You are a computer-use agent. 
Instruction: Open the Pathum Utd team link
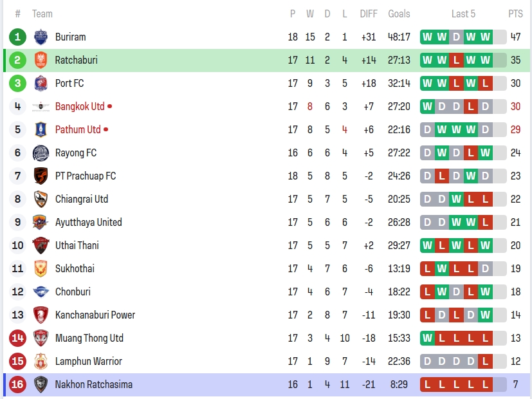(78, 129)
